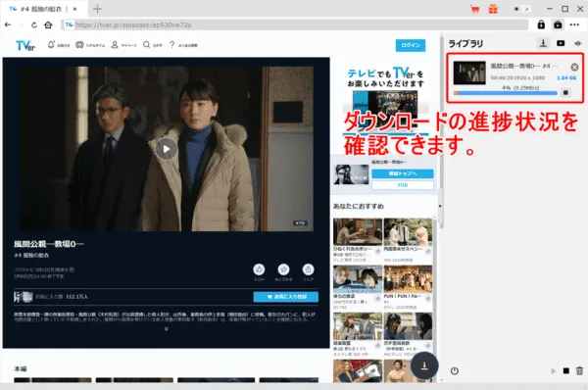Go back with the browser back arrow
588x390 pixels.
(x=8, y=24)
